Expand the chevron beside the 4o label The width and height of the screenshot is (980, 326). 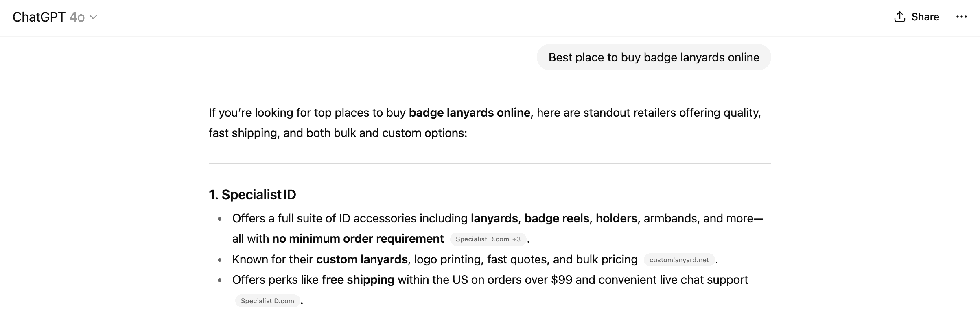click(93, 17)
